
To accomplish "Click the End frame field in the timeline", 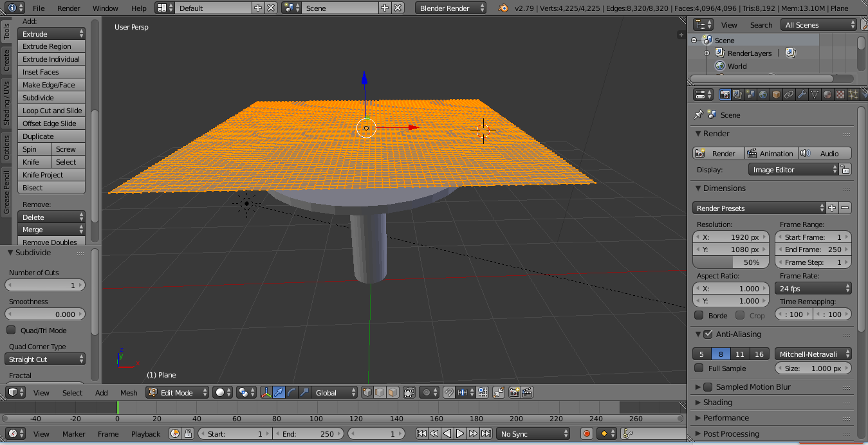I will (308, 433).
